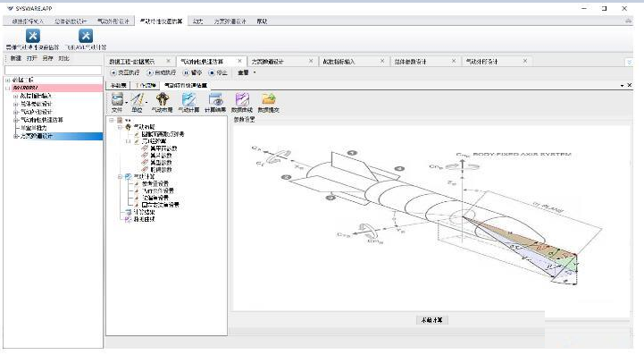The height and width of the screenshot is (355, 644).
Task: Click the button below the missile diagram
Action: pyautogui.click(x=432, y=320)
